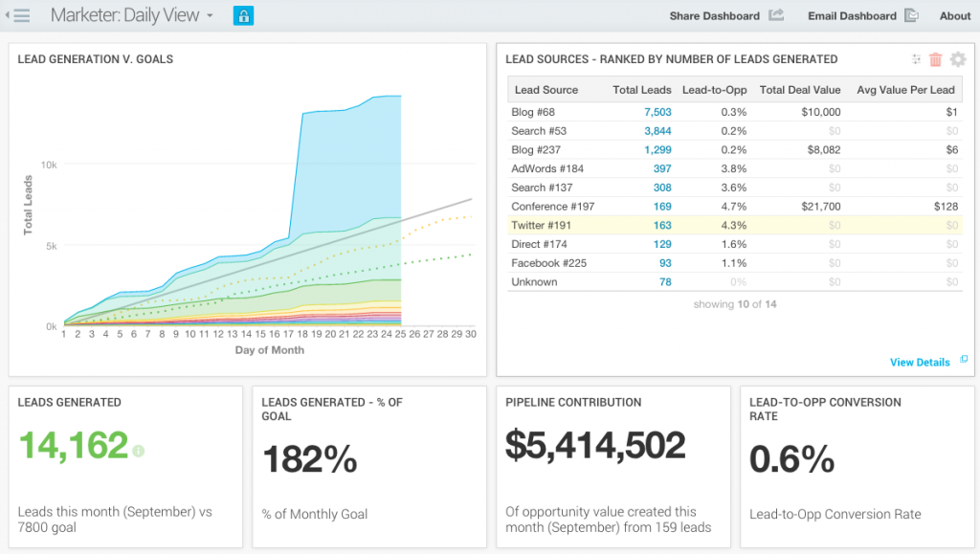Click Email Dashboard text
The height and width of the screenshot is (554, 980).
pyautogui.click(x=852, y=15)
